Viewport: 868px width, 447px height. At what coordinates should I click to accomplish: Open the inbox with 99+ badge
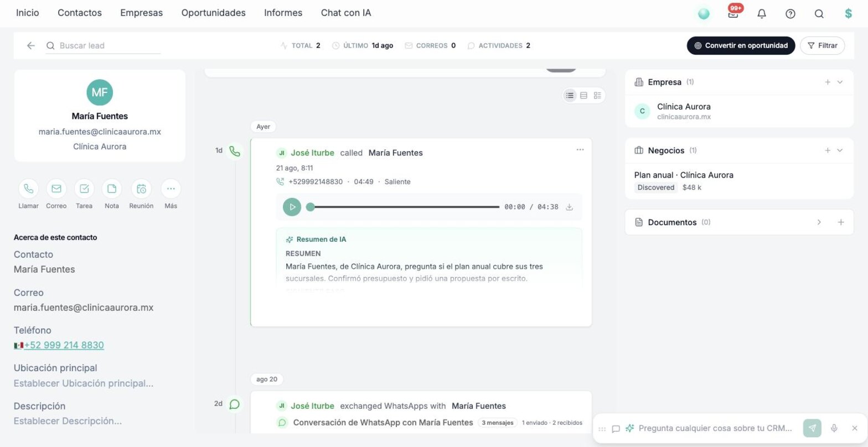733,13
